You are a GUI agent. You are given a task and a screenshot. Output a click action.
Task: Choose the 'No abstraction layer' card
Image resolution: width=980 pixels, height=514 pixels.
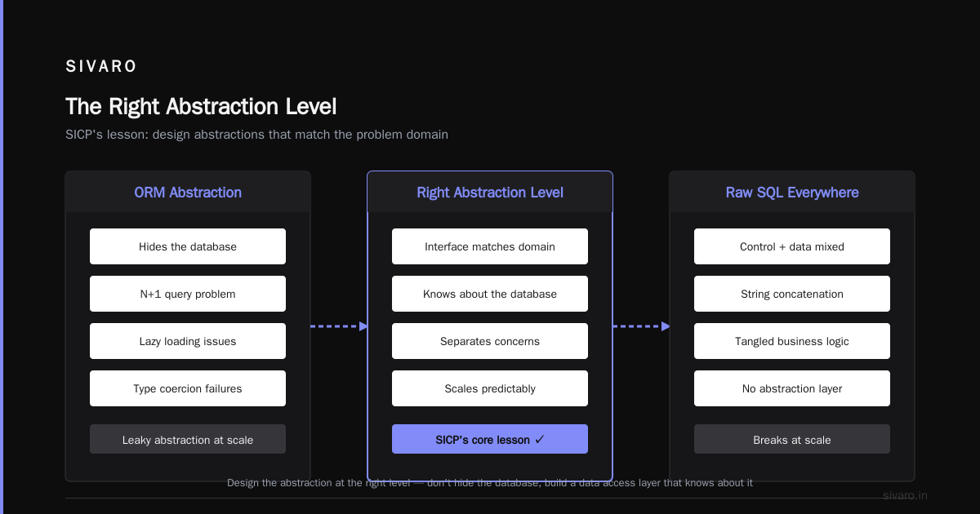coord(792,388)
